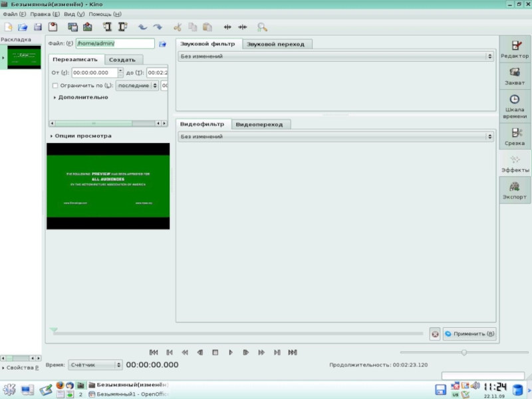Open the video filter Без изменений dropdown

coord(335,136)
